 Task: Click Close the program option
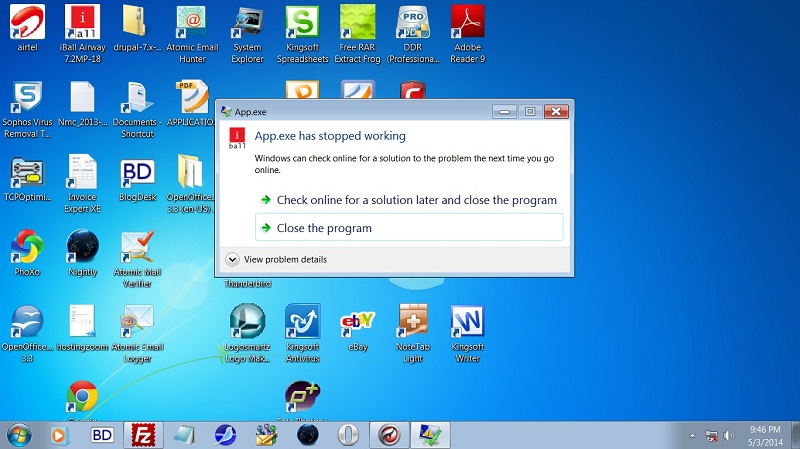324,228
